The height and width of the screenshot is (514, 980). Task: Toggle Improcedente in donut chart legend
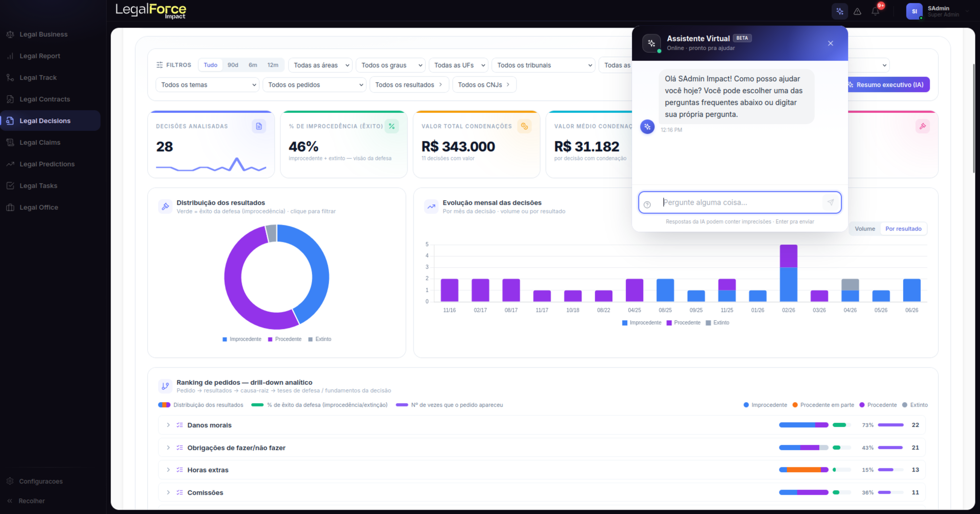click(242, 339)
